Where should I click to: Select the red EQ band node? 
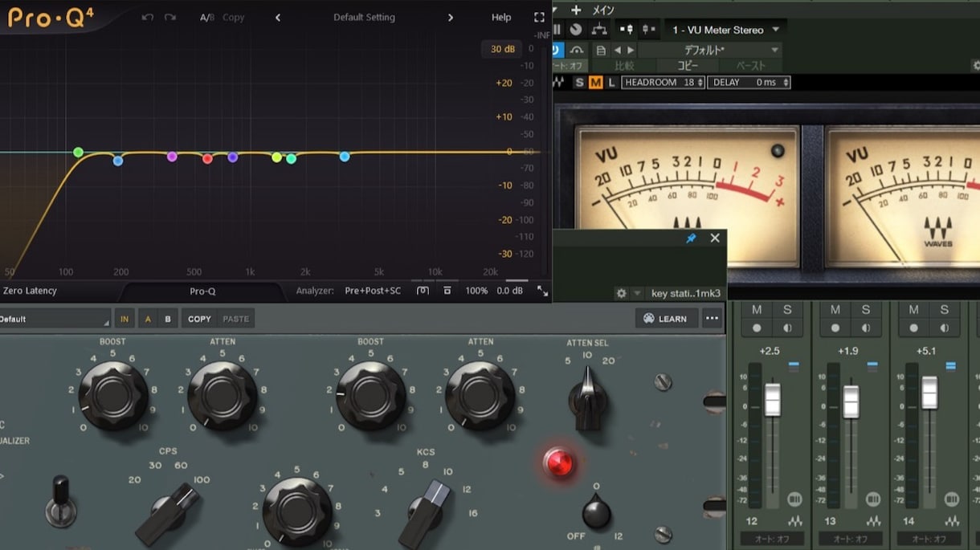pos(207,159)
